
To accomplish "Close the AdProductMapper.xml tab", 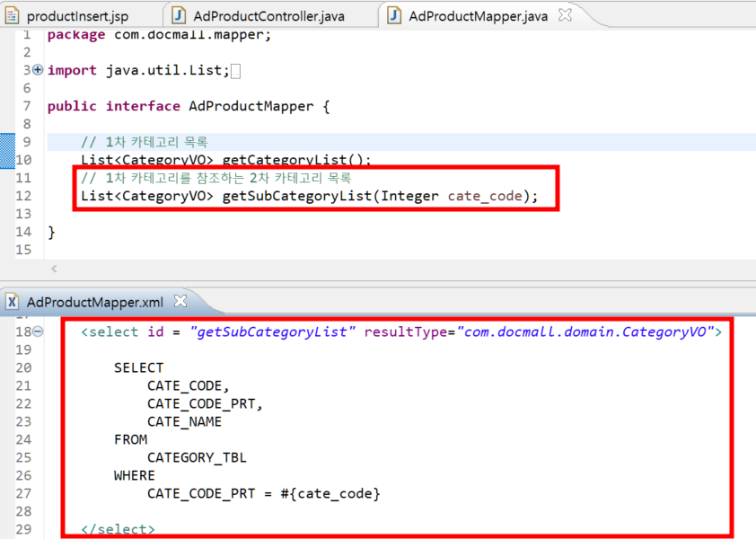I will tap(180, 301).
